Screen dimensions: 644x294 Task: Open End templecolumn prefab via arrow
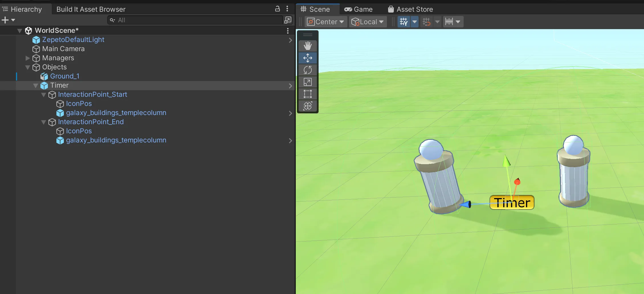coord(290,141)
